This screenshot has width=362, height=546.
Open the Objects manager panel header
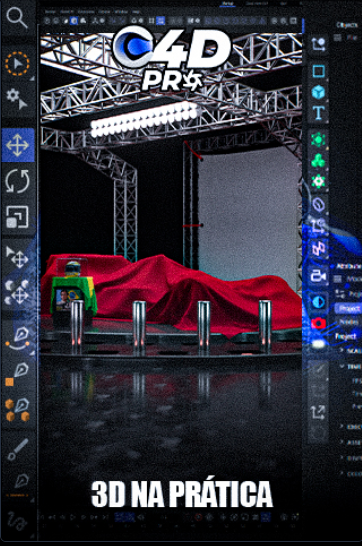pyautogui.click(x=347, y=25)
